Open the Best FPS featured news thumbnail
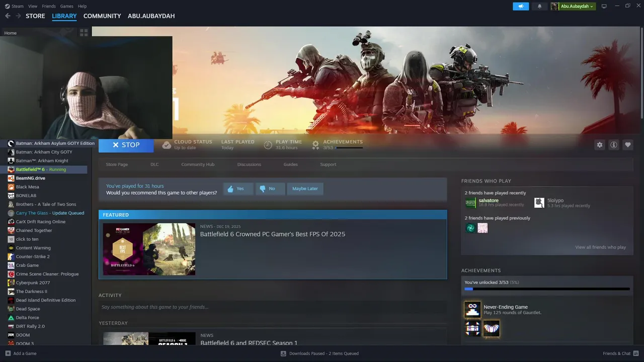 tap(149, 249)
